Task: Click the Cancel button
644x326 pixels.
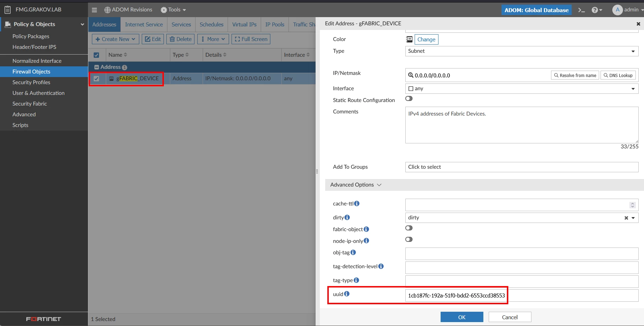Action: click(x=510, y=317)
